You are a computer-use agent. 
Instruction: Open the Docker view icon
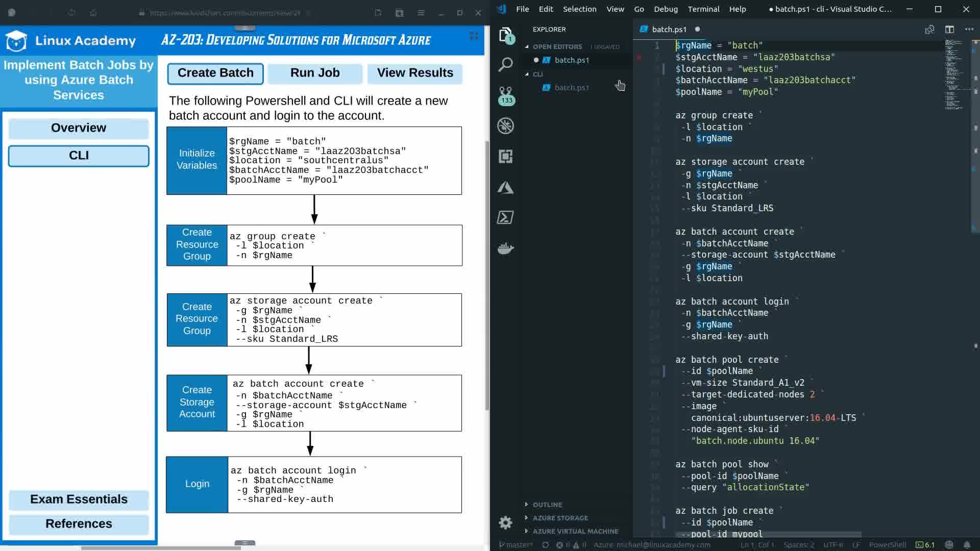(505, 248)
